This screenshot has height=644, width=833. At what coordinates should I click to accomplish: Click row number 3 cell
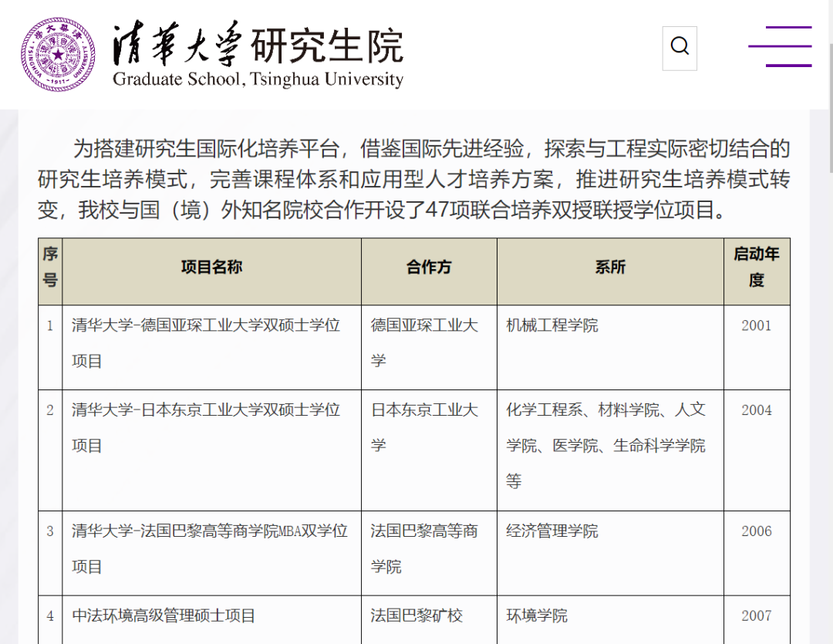(x=50, y=553)
